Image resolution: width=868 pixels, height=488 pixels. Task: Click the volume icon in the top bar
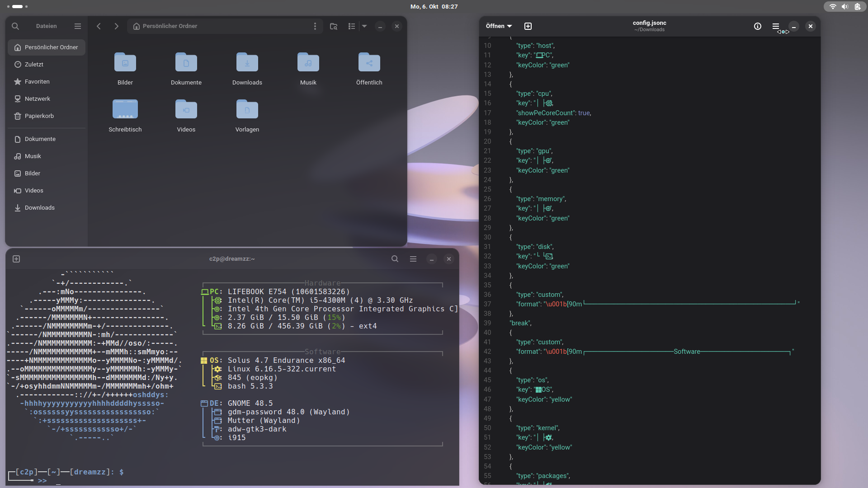click(x=845, y=6)
